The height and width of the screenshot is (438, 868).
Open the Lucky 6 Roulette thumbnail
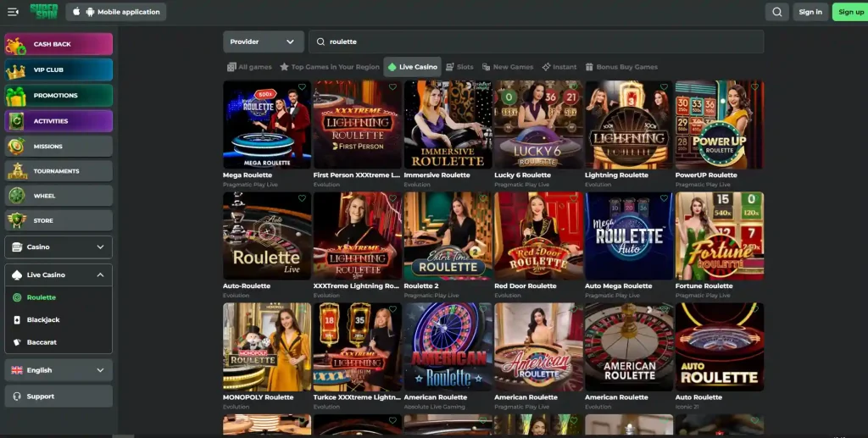(x=538, y=125)
